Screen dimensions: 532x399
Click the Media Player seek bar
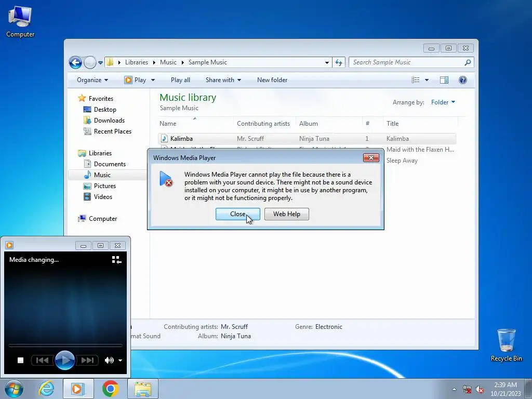[x=65, y=345]
